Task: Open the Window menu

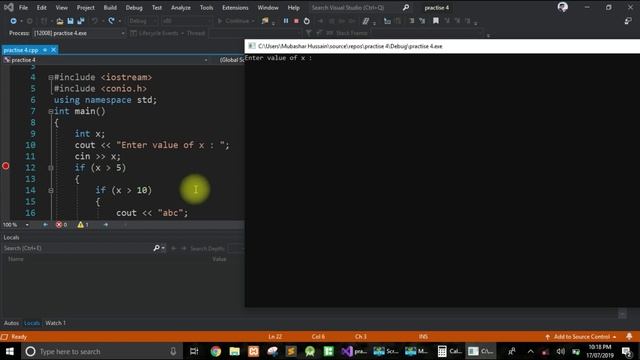Action: pyautogui.click(x=268, y=8)
